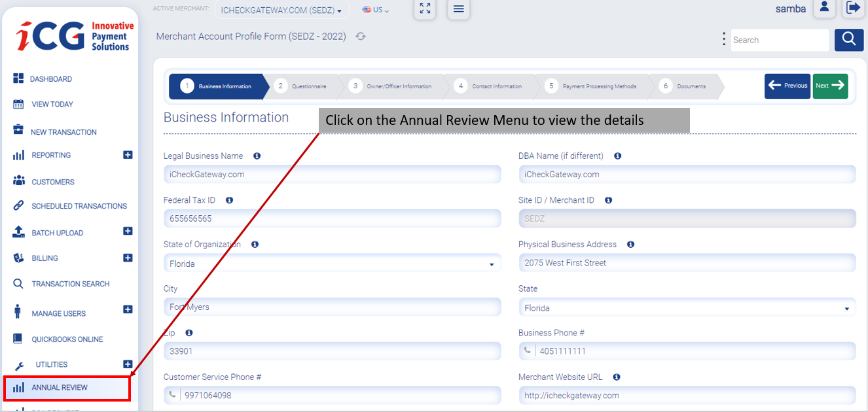Screen dimensions: 868x412
Task: Go to Scheduled Transactions
Action: [x=79, y=206]
